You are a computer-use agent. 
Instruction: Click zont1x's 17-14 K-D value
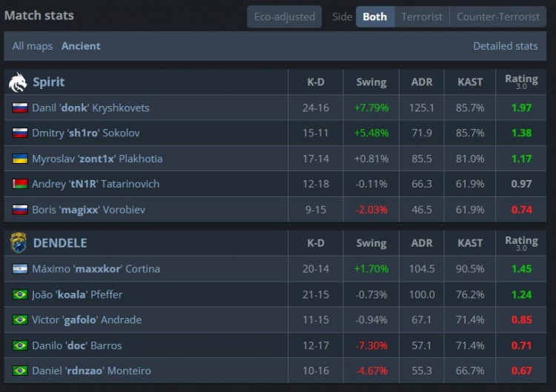click(x=316, y=159)
